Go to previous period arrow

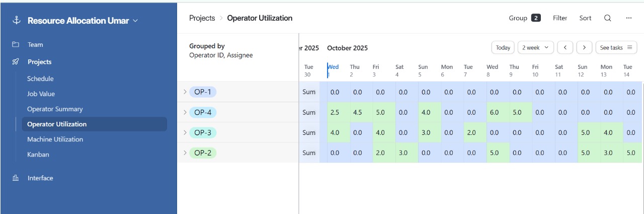[565, 48]
